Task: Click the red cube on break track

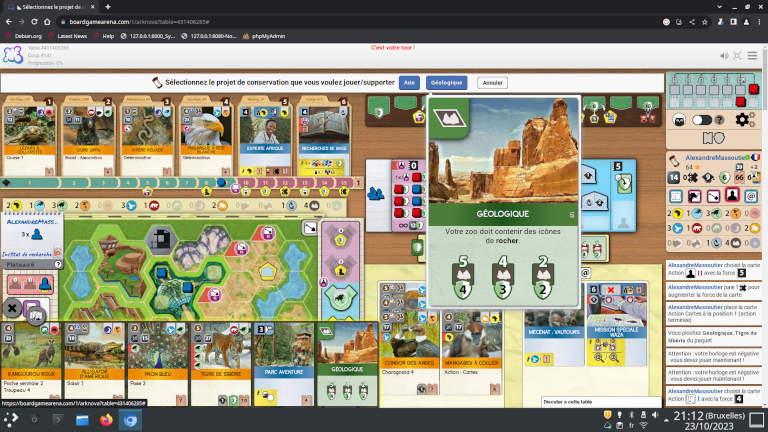Action: pyautogui.click(x=753, y=89)
